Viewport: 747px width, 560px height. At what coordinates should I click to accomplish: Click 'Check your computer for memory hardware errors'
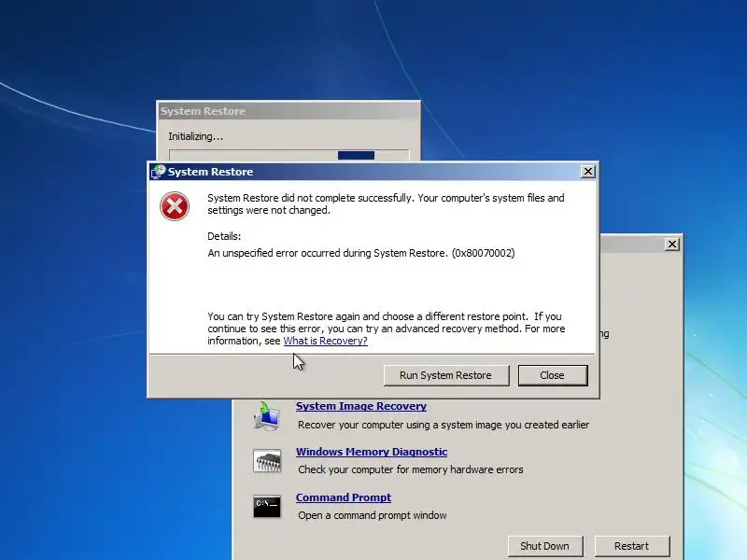pyautogui.click(x=411, y=470)
